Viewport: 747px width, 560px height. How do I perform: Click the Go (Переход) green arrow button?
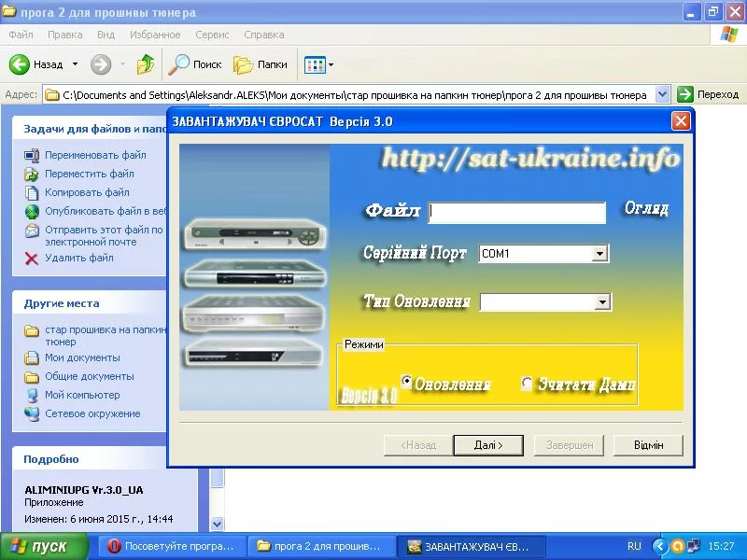[685, 94]
